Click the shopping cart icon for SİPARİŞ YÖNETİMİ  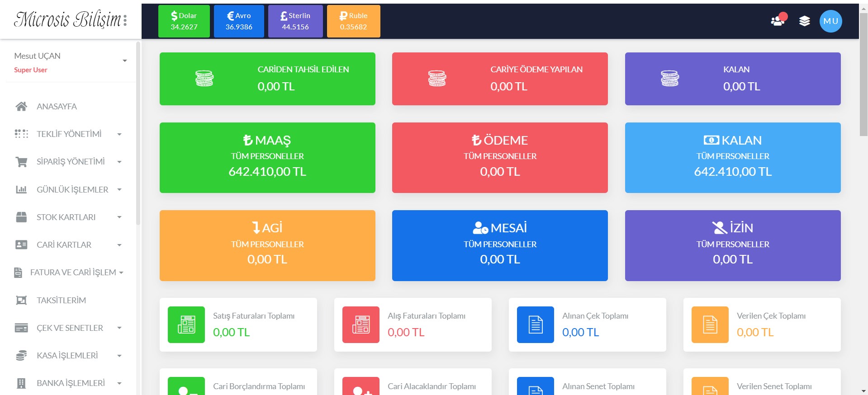[x=21, y=162]
